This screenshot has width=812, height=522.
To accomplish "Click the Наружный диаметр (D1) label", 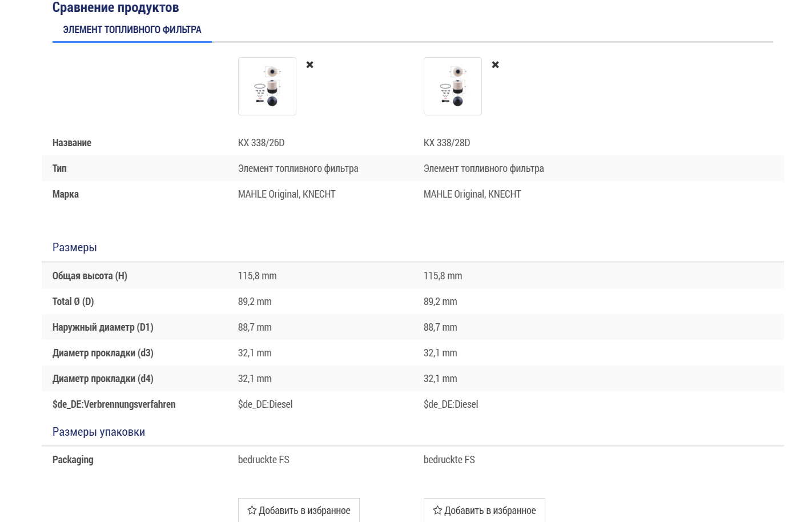I will (103, 327).
